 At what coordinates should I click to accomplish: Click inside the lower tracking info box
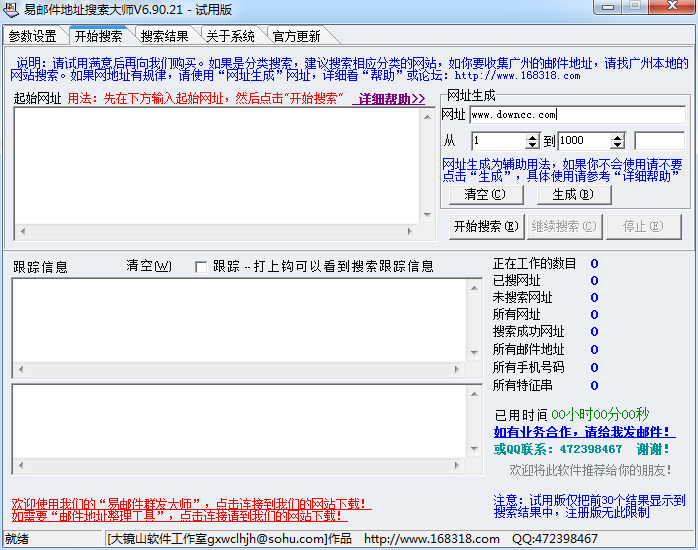240,422
